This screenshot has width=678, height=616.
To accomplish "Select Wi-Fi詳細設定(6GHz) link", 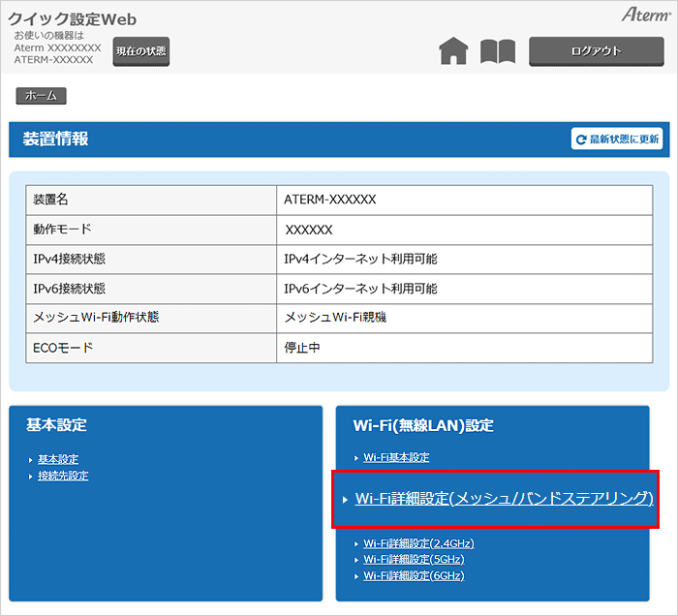I will (414, 575).
